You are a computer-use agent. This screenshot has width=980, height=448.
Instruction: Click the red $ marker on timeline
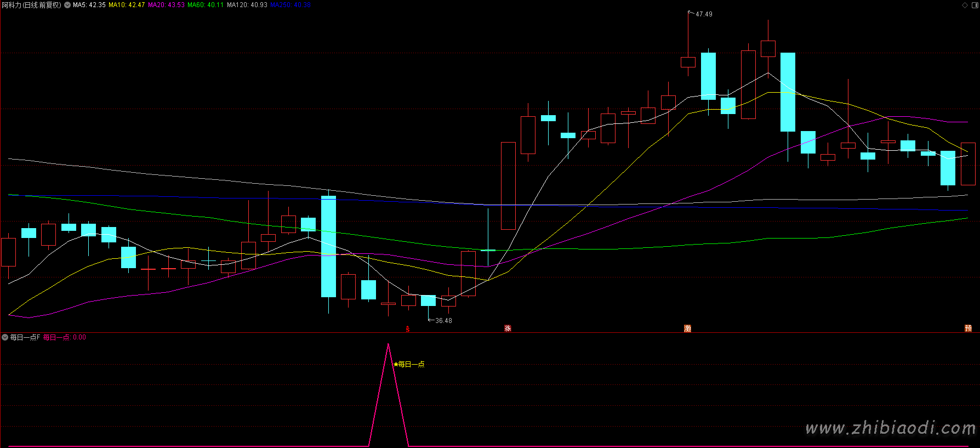pos(407,329)
